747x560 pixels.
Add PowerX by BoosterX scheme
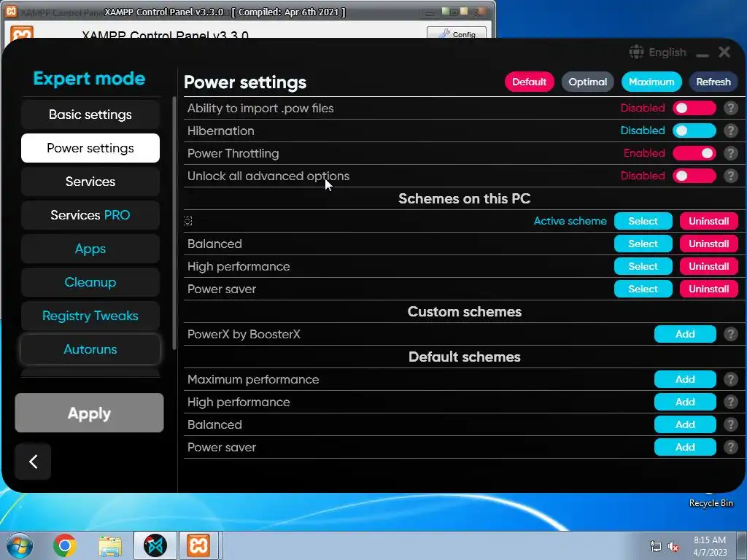(684, 334)
